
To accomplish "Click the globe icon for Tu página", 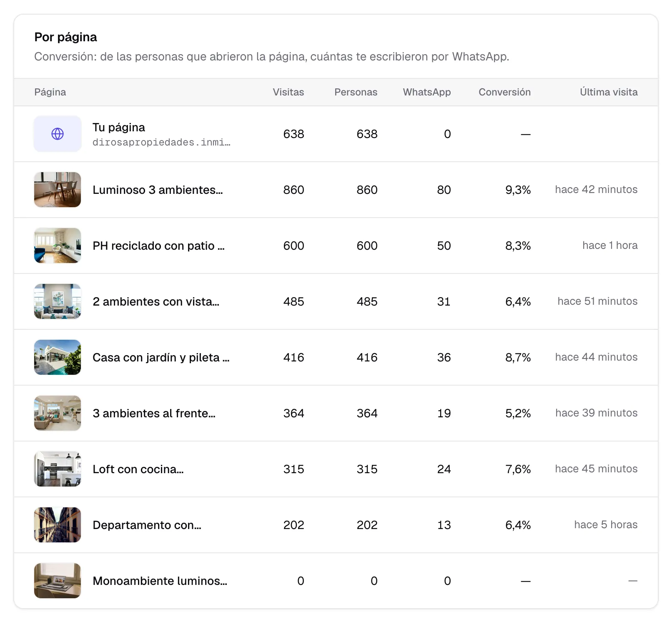I will pyautogui.click(x=58, y=134).
